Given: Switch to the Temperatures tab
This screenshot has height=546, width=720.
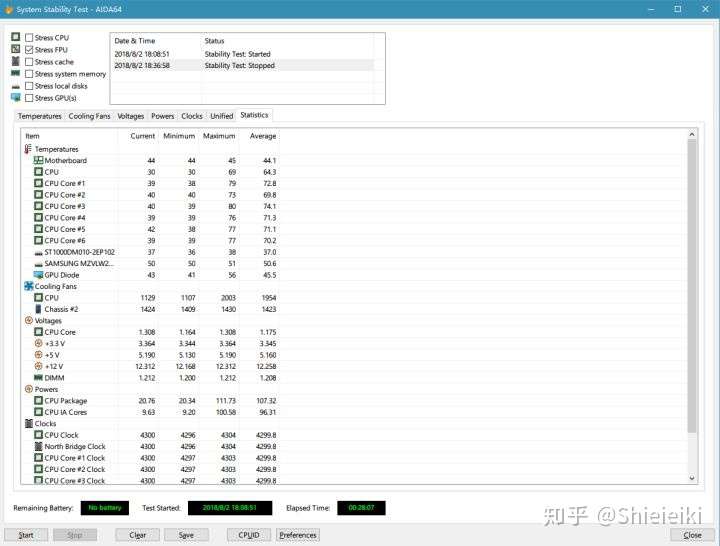Looking at the screenshot, I should [x=39, y=116].
